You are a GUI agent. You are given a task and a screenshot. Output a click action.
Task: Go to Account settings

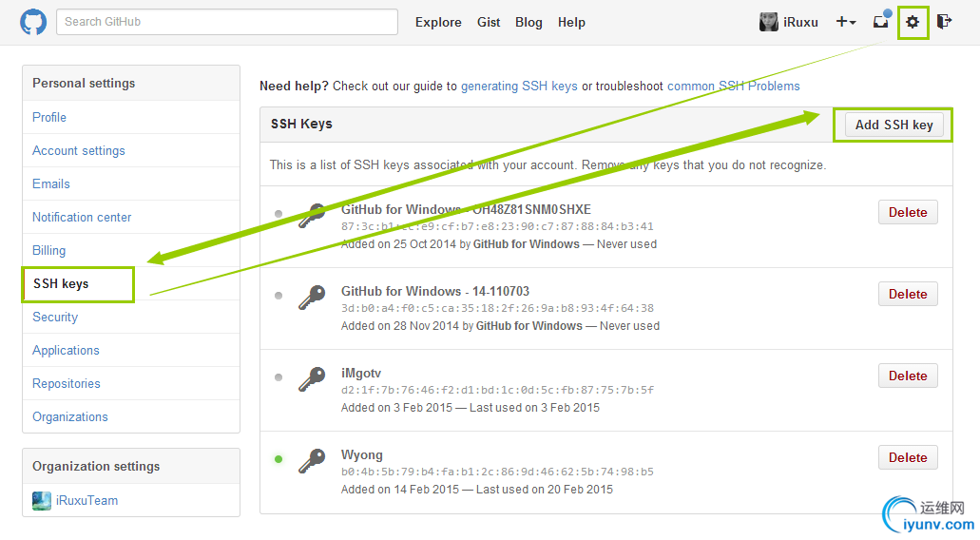(x=79, y=150)
